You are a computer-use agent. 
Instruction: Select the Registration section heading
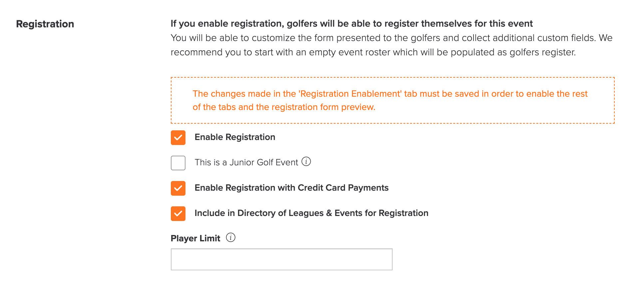45,24
